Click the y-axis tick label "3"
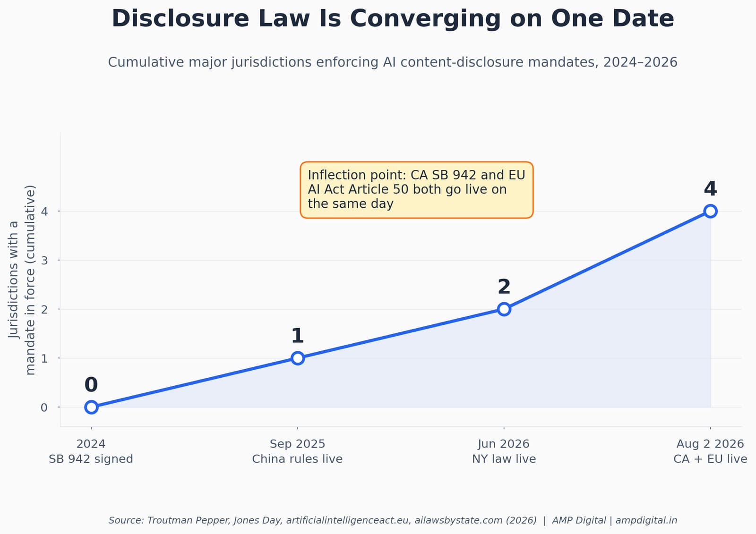The height and width of the screenshot is (534, 756). coord(44,261)
